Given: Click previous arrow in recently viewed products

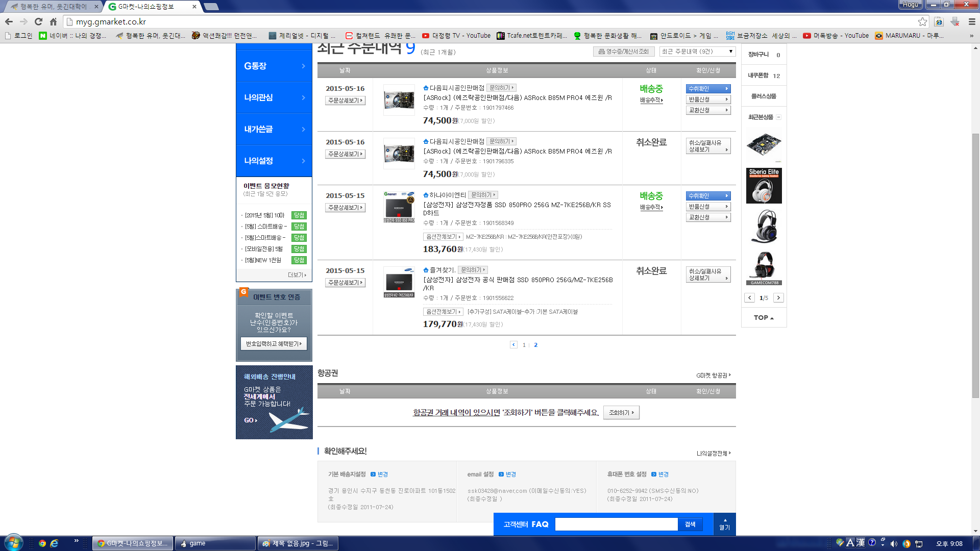Looking at the screenshot, I should pos(749,298).
